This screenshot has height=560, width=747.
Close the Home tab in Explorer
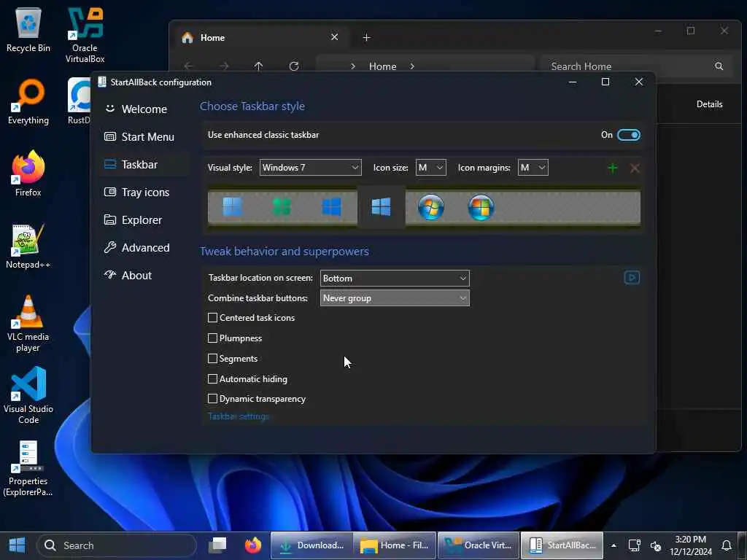[x=334, y=37]
